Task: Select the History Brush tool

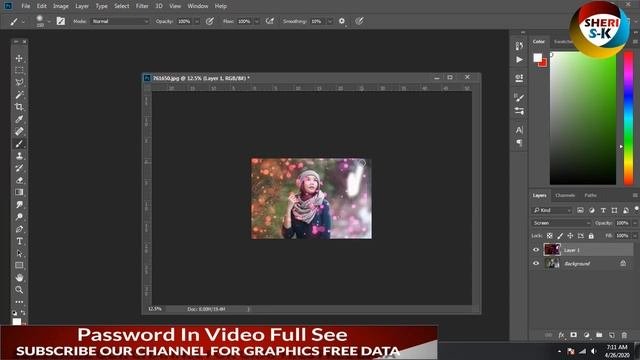Action: [x=19, y=168]
